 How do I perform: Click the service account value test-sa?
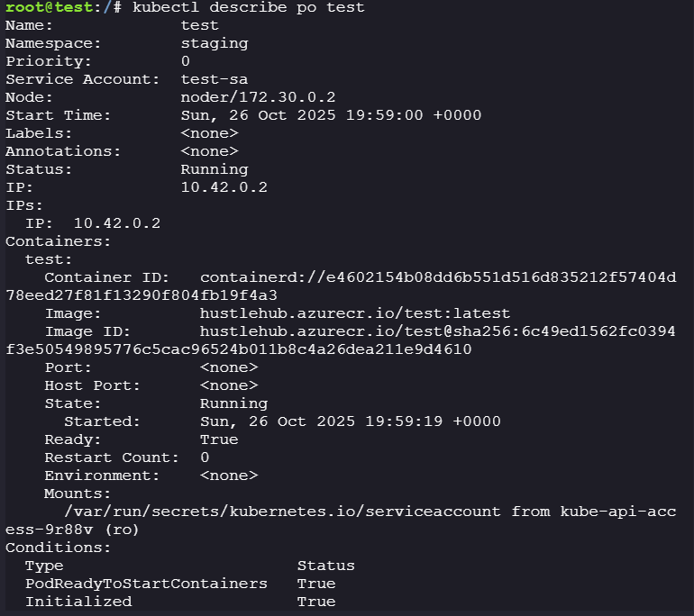click(x=215, y=79)
